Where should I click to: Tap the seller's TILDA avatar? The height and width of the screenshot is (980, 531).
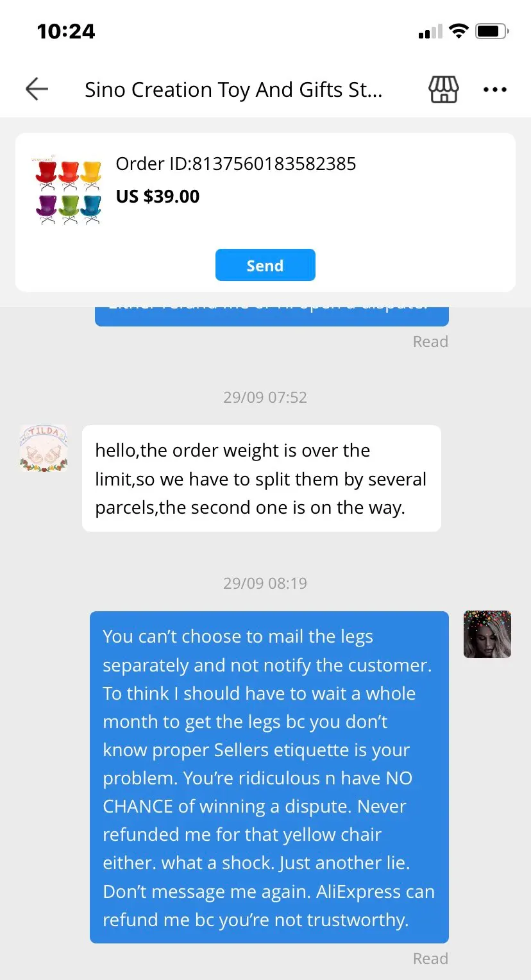[x=44, y=448]
